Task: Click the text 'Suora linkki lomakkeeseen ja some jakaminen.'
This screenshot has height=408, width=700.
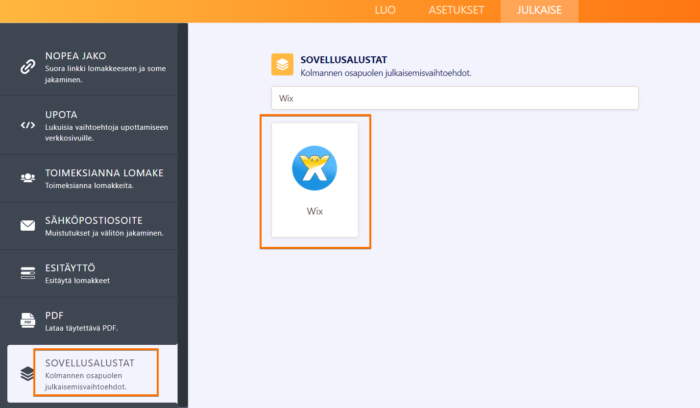Action: [x=105, y=74]
